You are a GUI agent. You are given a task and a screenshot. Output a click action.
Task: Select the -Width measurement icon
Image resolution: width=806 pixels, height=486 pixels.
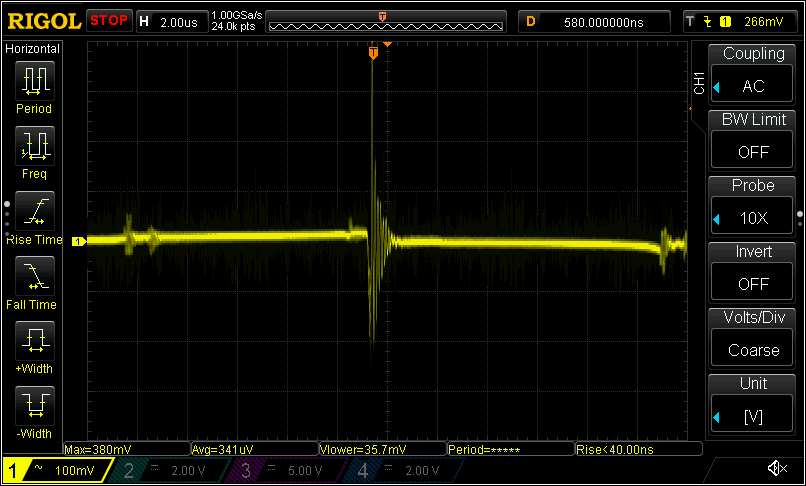tap(33, 405)
